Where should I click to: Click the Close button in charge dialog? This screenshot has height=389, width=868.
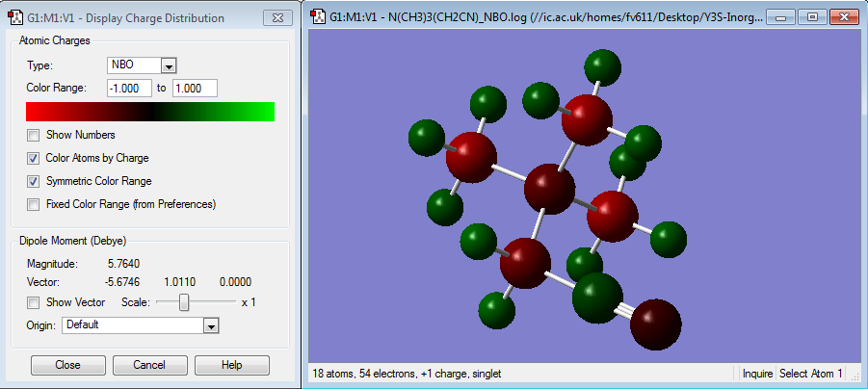pos(68,365)
